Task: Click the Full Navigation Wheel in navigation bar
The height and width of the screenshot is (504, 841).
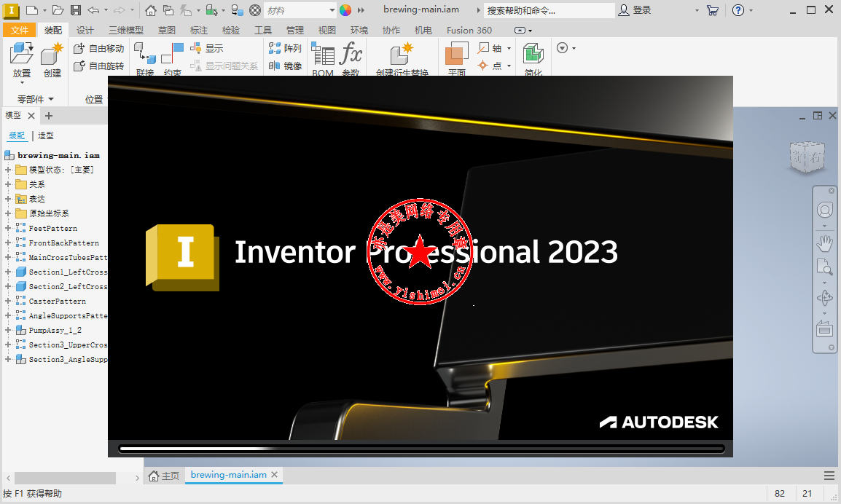Action: 824,210
